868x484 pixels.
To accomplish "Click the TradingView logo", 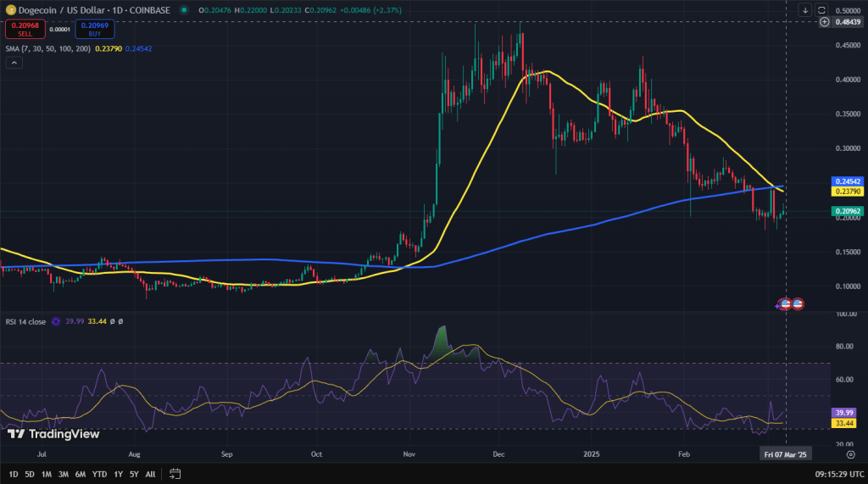I will coord(53,434).
